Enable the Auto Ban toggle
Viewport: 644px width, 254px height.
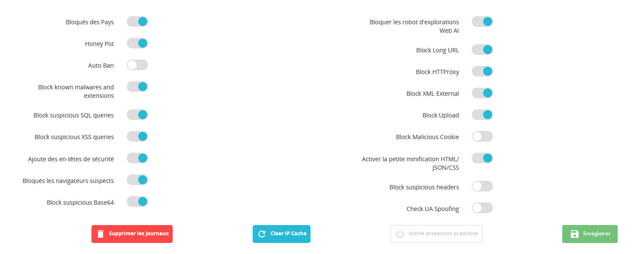[x=137, y=65]
